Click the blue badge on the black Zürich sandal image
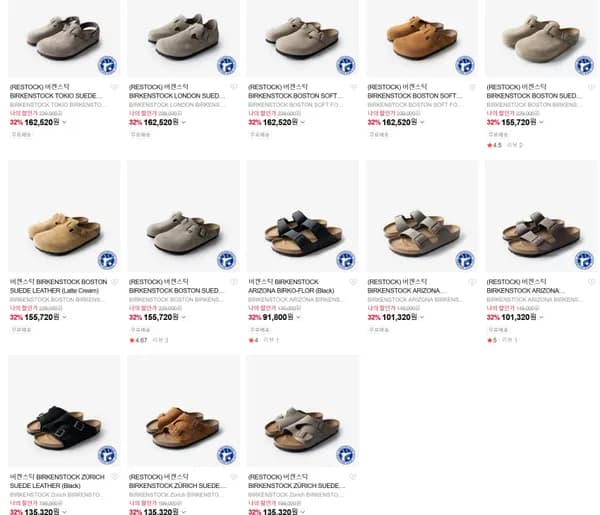 pyautogui.click(x=107, y=455)
